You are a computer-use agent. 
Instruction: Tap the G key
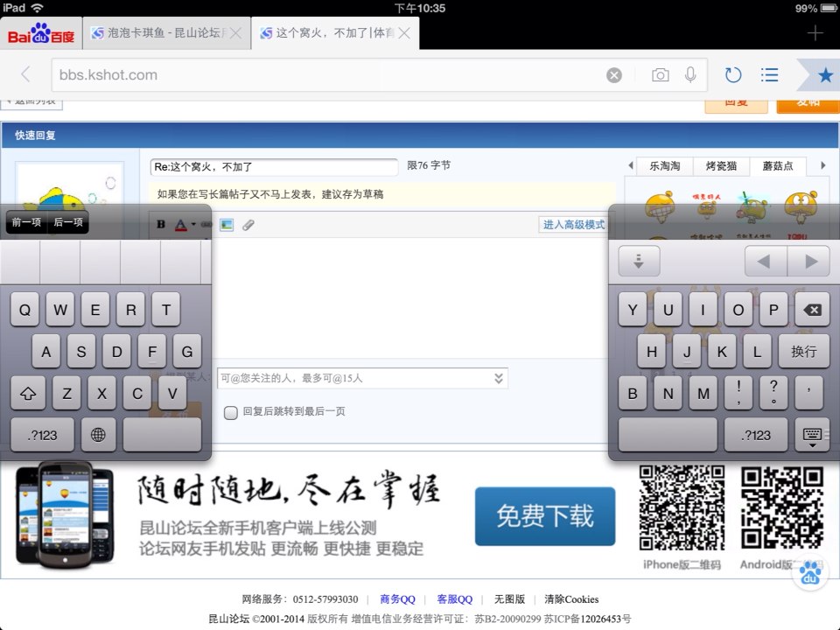coord(187,352)
